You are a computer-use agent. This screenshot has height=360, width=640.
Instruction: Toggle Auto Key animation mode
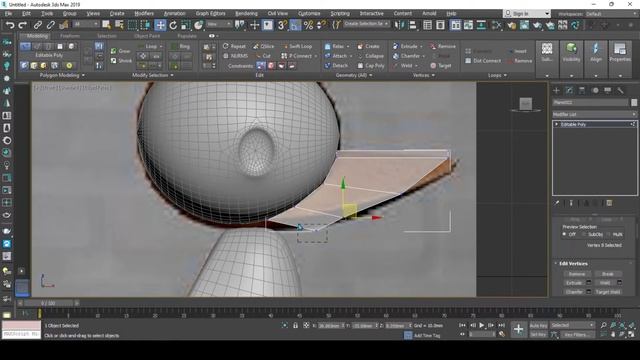(x=538, y=325)
